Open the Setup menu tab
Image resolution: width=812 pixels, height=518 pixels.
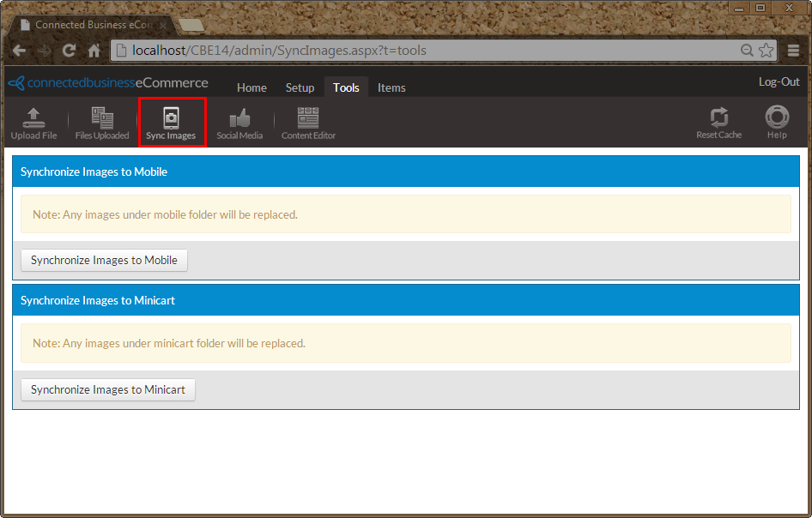point(300,87)
